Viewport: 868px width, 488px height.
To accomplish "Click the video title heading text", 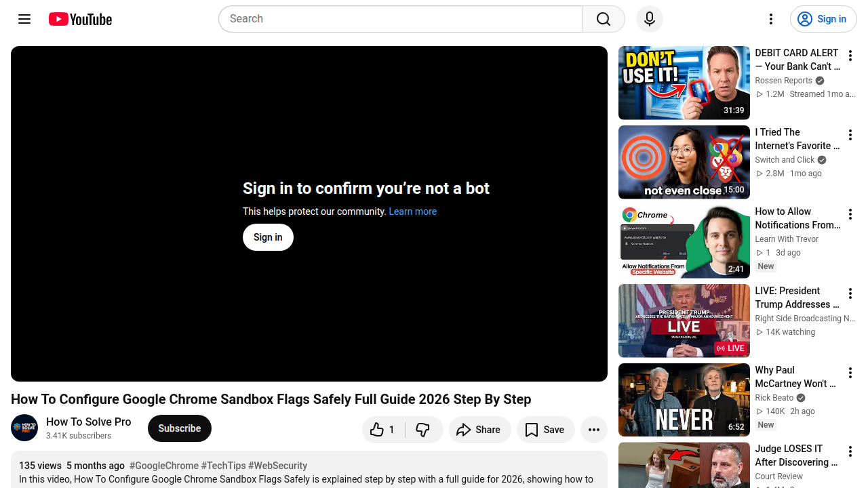I will click(x=271, y=399).
